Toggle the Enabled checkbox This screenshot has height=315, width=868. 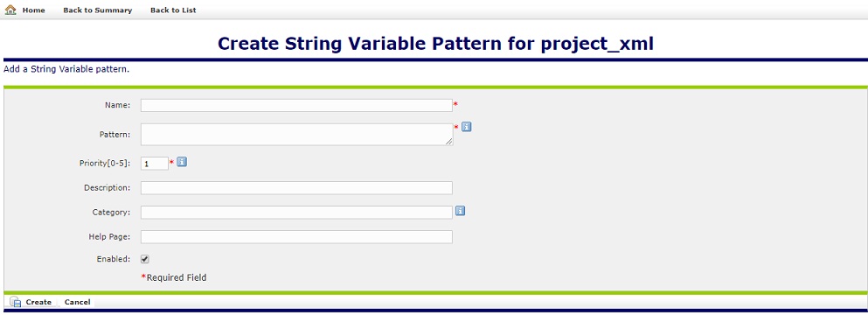point(145,259)
